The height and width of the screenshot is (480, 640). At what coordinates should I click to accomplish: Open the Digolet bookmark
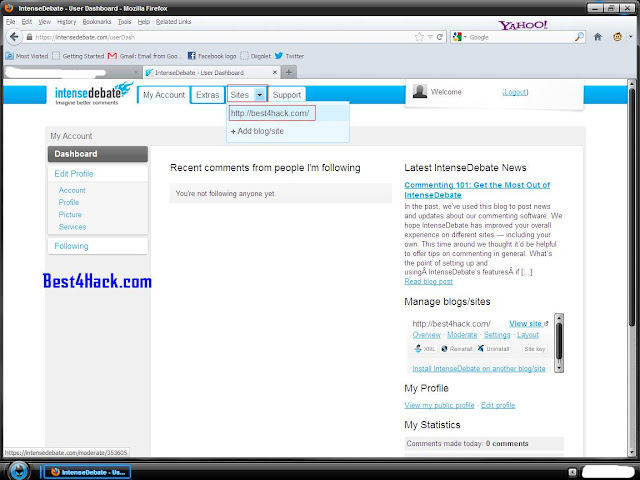pos(256,56)
